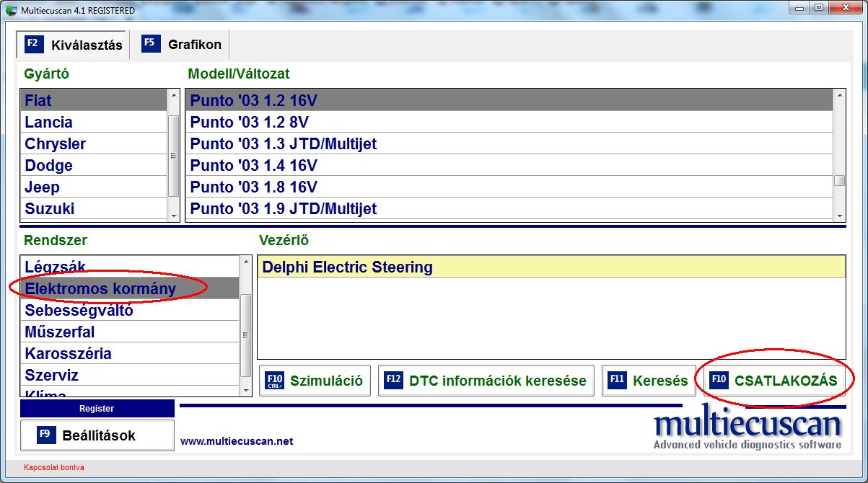Pick Punto '03 1.4 16V model
This screenshot has height=483, width=868.
click(x=509, y=165)
